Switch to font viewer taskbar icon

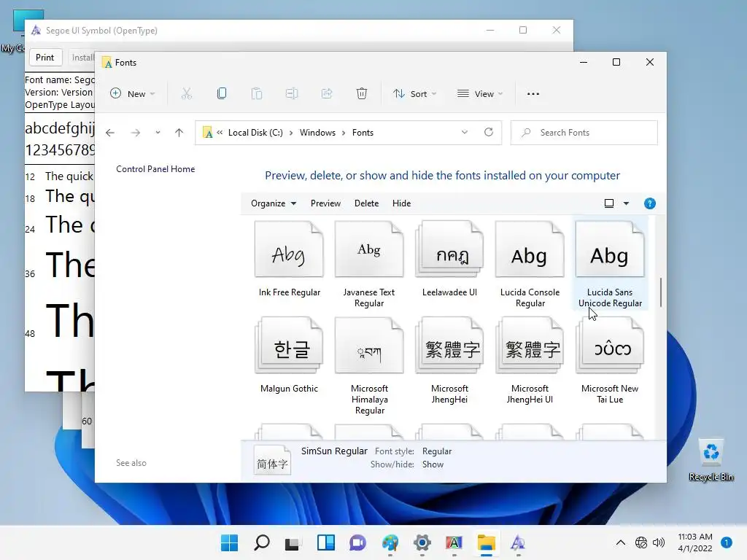518,542
